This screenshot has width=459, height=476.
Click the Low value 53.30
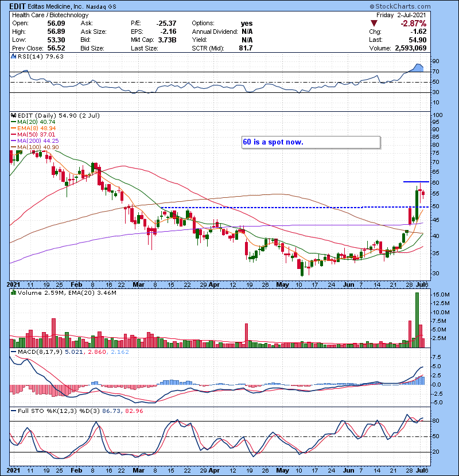tap(56, 40)
